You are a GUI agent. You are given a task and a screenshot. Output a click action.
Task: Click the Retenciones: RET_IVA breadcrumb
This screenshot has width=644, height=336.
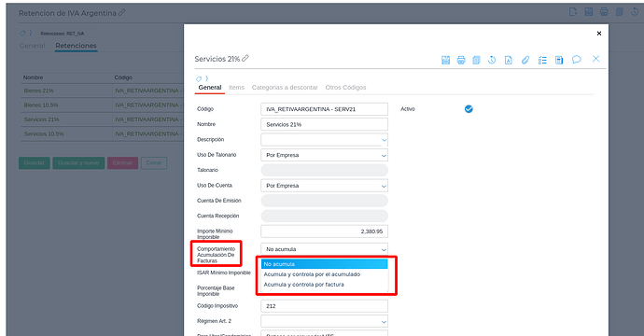click(62, 34)
